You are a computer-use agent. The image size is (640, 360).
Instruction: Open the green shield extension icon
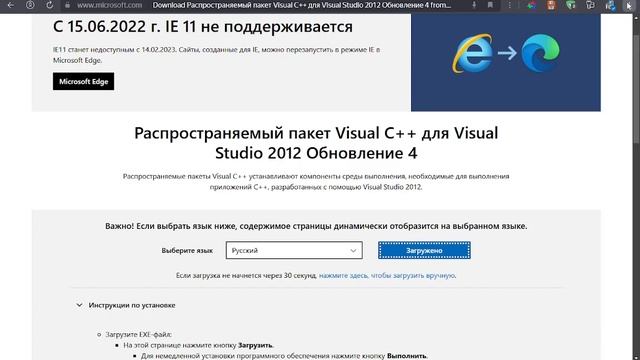click(x=571, y=5)
